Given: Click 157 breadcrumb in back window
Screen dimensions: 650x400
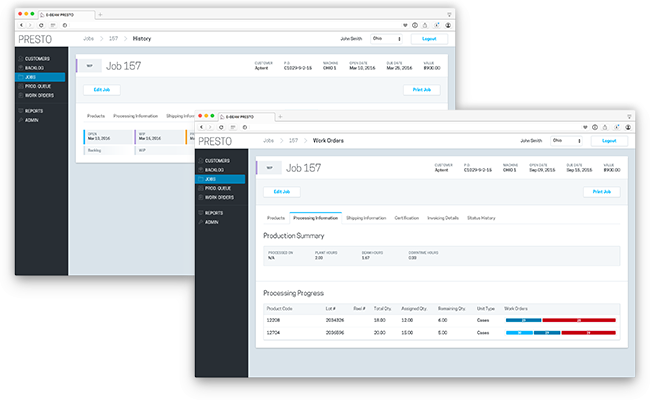Looking at the screenshot, I should pos(114,39).
